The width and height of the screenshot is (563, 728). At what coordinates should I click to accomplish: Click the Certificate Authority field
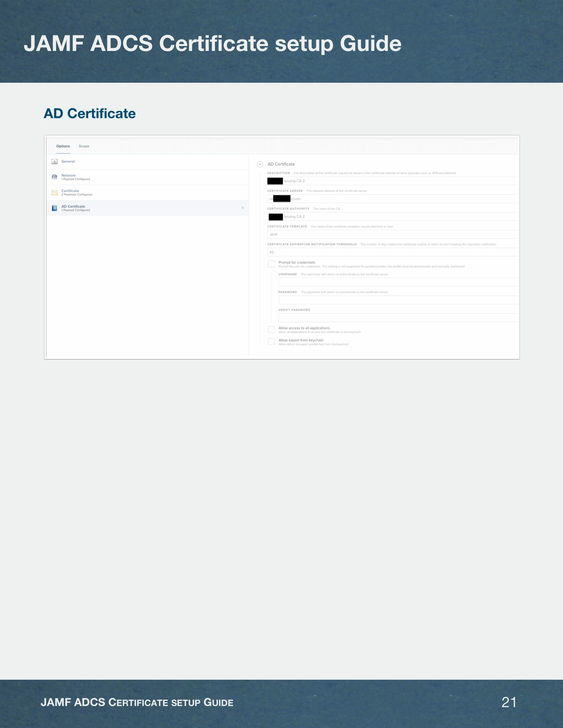pyautogui.click(x=392, y=217)
